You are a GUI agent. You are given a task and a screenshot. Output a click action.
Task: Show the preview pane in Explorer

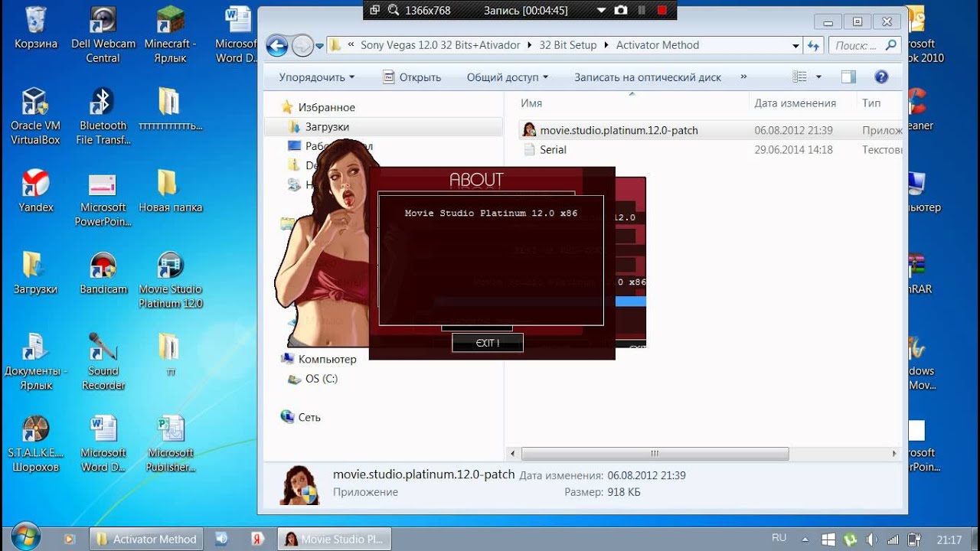pos(848,77)
